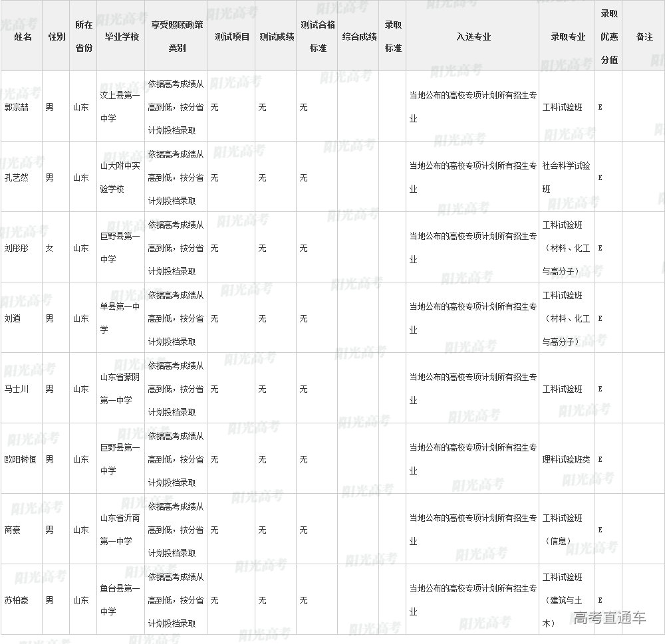The height and width of the screenshot is (644, 665).
Task: Select the name cell 孔艺然
Action: coord(17,177)
